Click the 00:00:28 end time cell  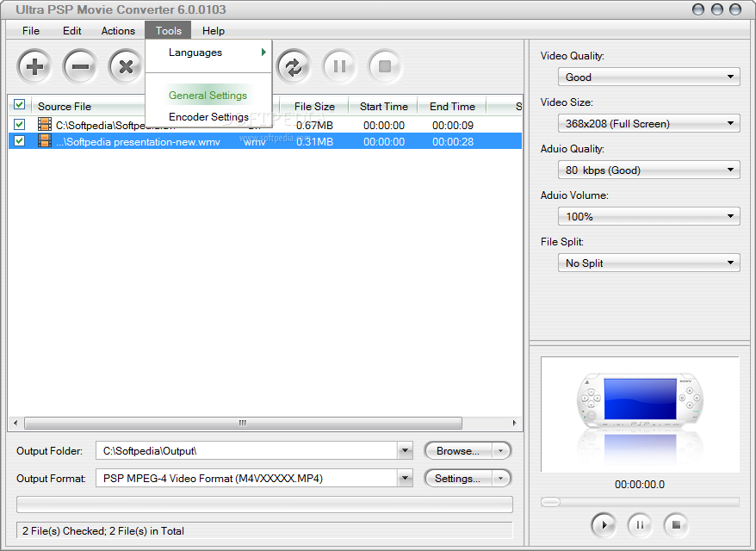coord(453,142)
